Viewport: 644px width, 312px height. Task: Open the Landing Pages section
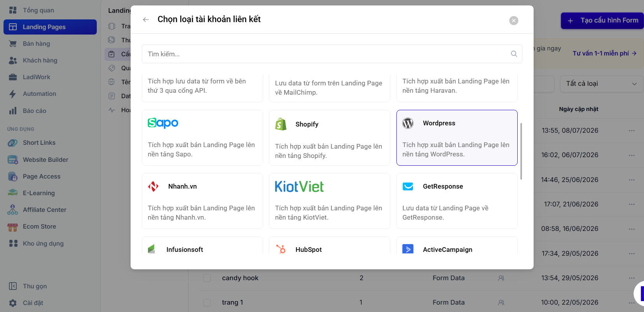[x=50, y=27]
